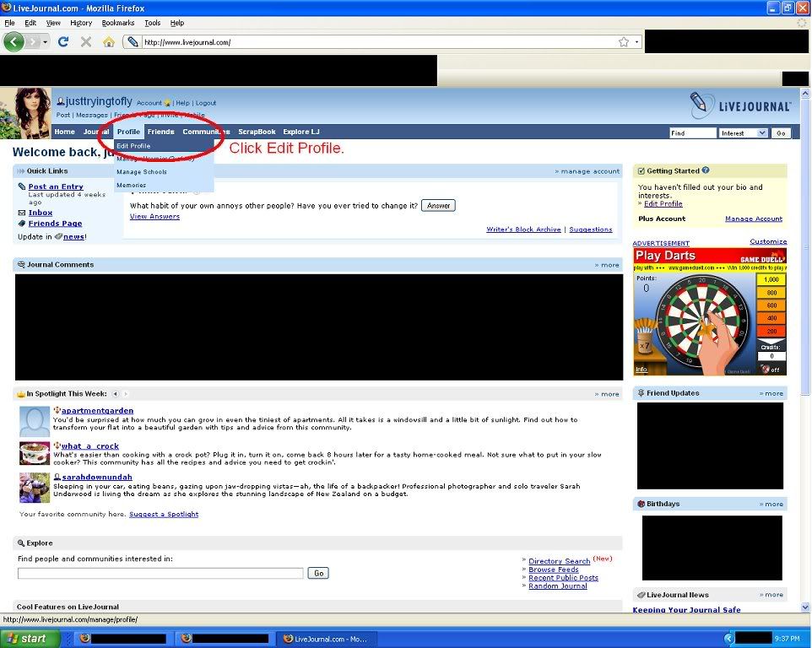Choose Memories in Profile dropdown
The width and height of the screenshot is (812, 648).
click(x=132, y=185)
